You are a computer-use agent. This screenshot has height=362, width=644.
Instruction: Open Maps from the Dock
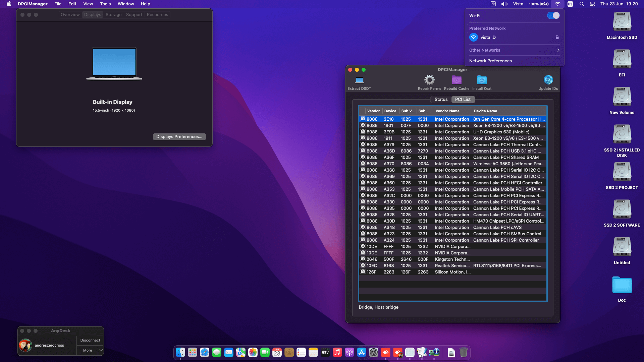(241, 352)
